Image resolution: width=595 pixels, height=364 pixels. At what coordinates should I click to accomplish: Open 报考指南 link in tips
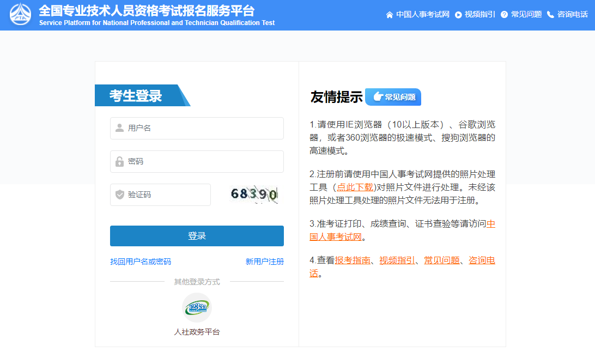pyautogui.click(x=353, y=260)
